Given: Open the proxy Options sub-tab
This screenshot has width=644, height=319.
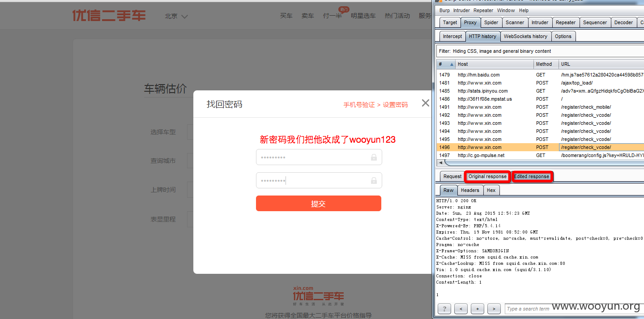Looking at the screenshot, I should [x=563, y=36].
